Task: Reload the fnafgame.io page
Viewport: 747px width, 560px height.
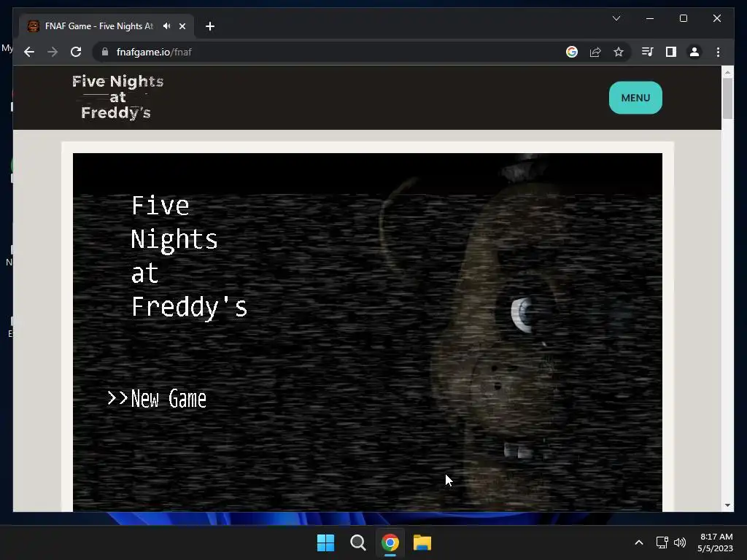Action: click(76, 52)
